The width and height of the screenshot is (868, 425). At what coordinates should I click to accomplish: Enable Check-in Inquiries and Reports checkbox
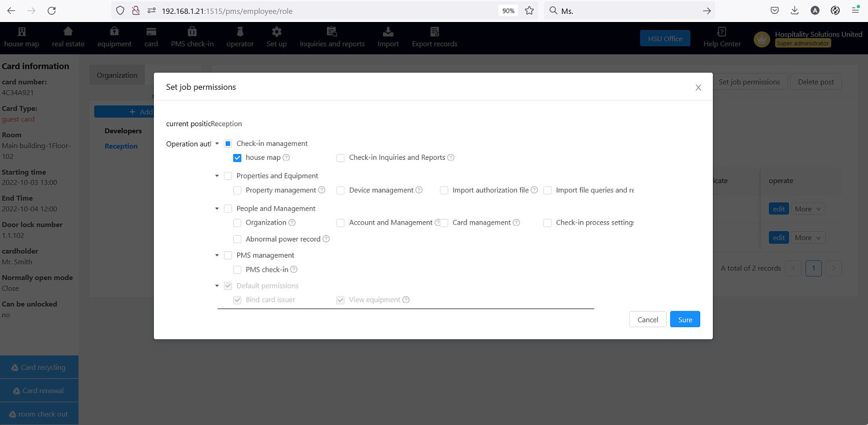click(x=340, y=157)
